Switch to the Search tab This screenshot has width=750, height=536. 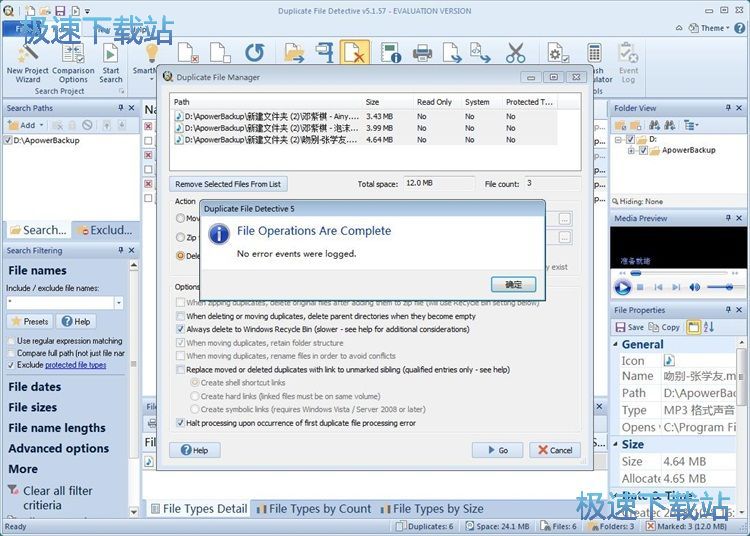click(38, 230)
